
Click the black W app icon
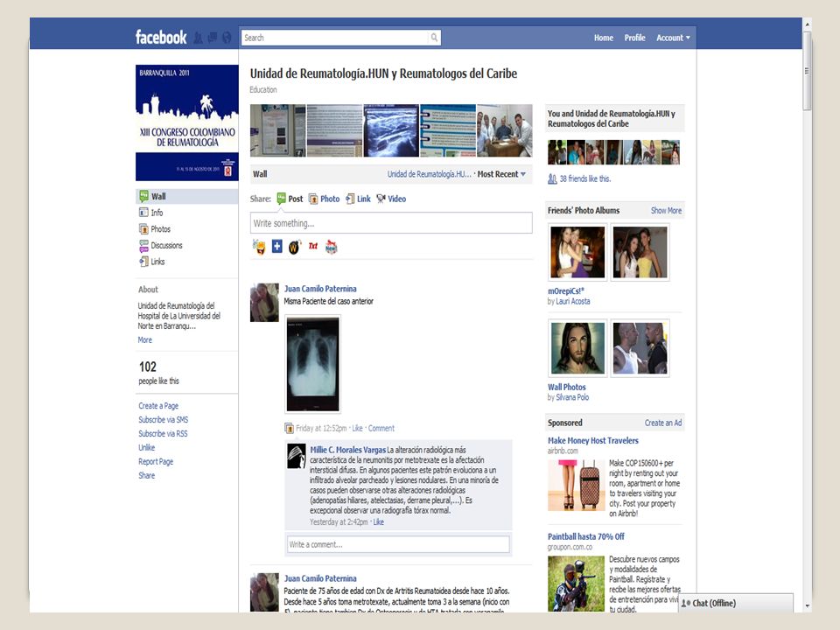coord(295,247)
